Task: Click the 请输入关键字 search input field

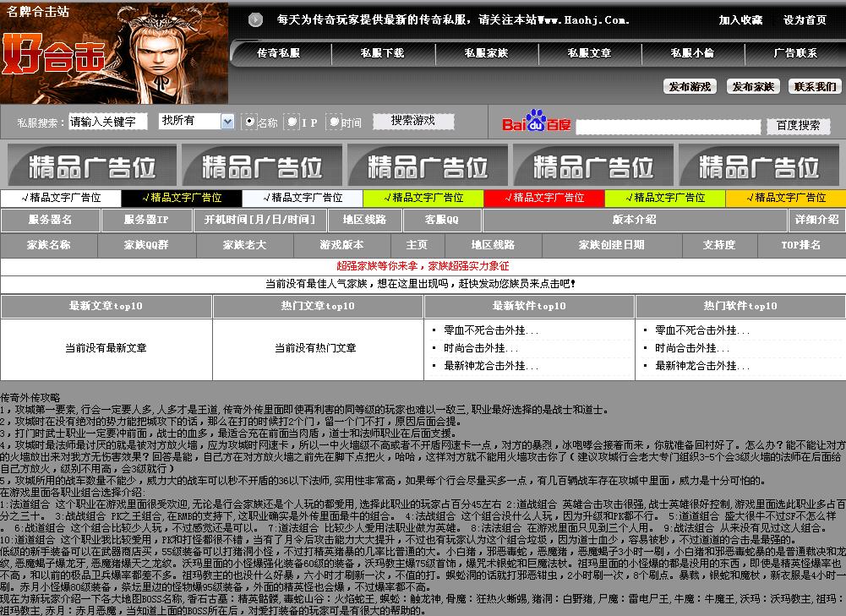Action: click(x=106, y=121)
